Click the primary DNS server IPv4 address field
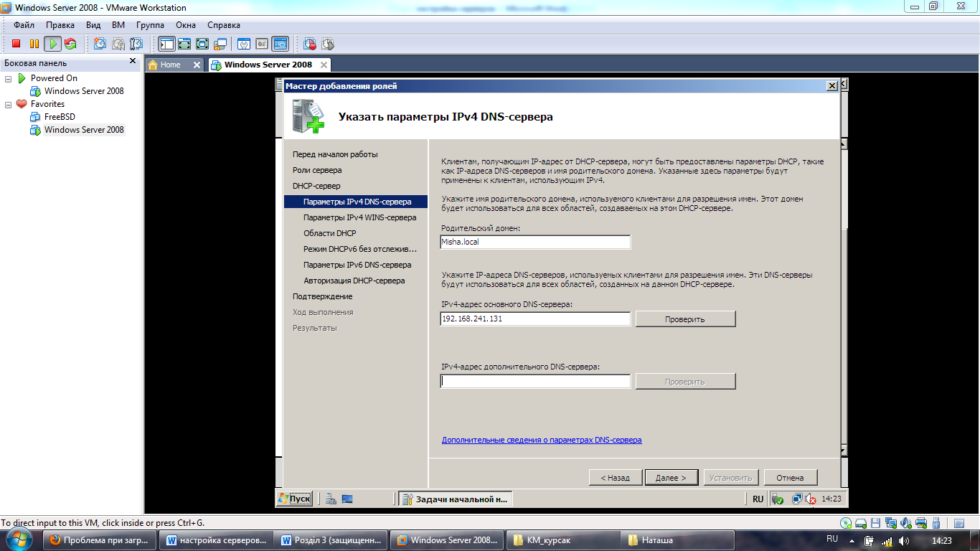Viewport: 980px width, 551px height. (x=535, y=319)
